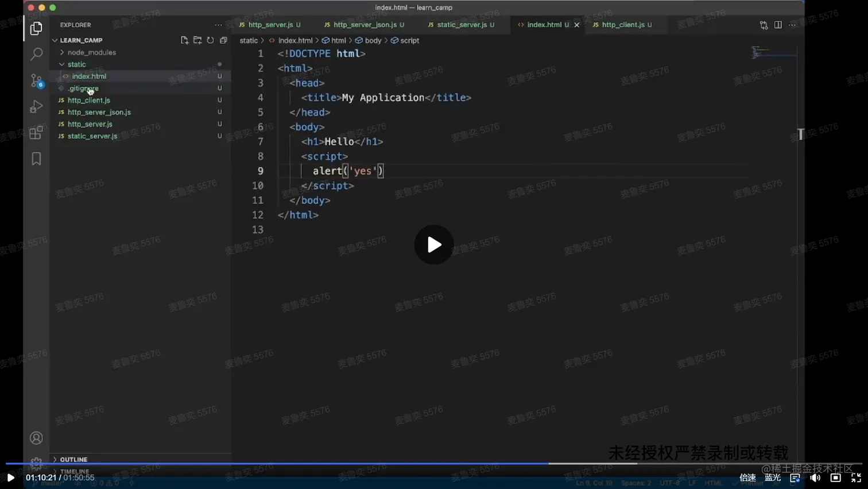
Task: Open the 倍速 playback speed selector
Action: 747,478
